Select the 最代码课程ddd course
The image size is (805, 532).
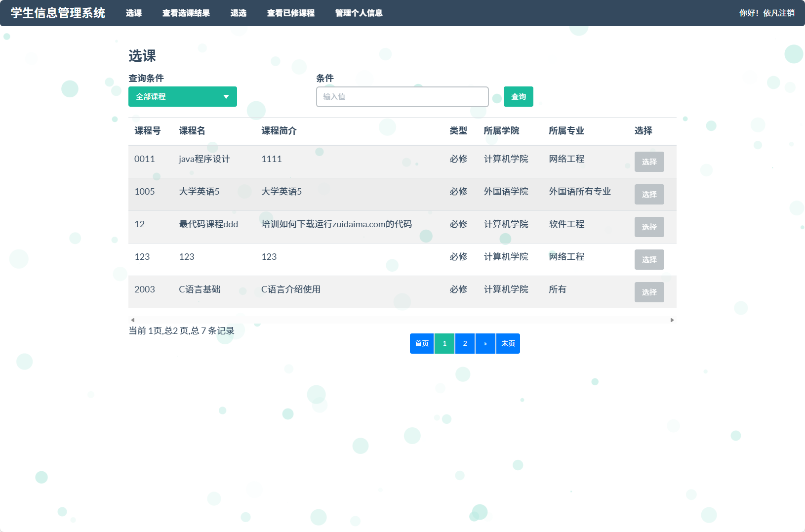tap(649, 227)
